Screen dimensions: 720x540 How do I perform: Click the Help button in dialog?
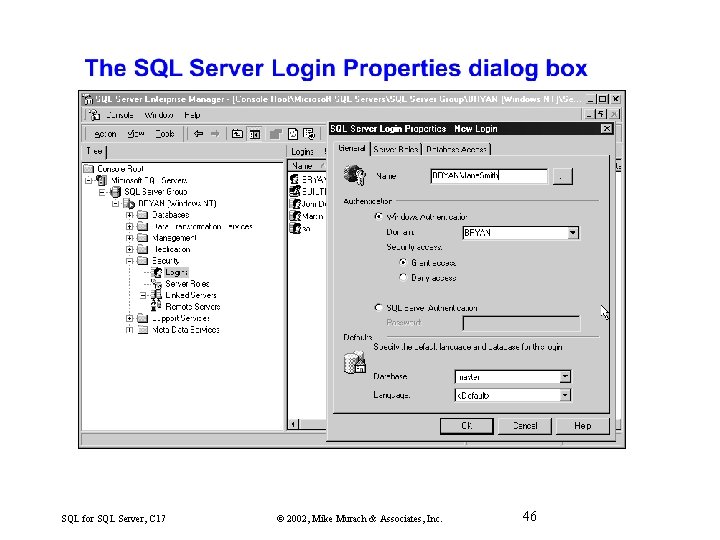pos(583,426)
